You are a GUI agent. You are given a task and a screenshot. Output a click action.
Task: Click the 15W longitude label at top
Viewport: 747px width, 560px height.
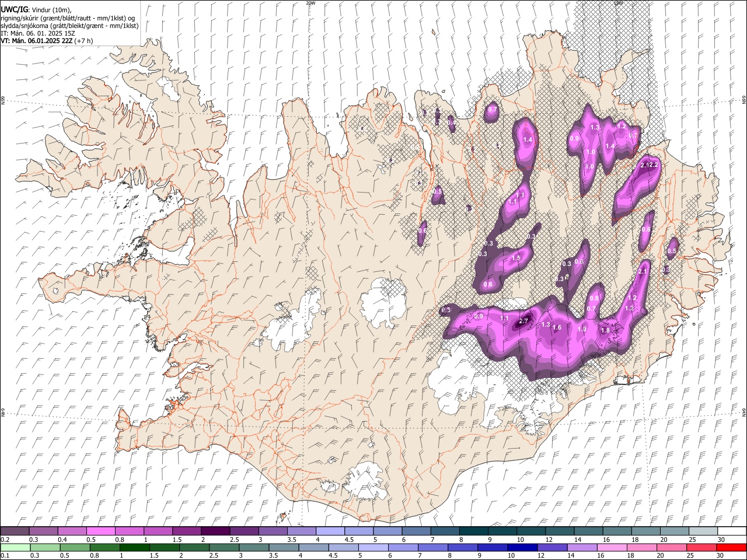pyautogui.click(x=618, y=3)
